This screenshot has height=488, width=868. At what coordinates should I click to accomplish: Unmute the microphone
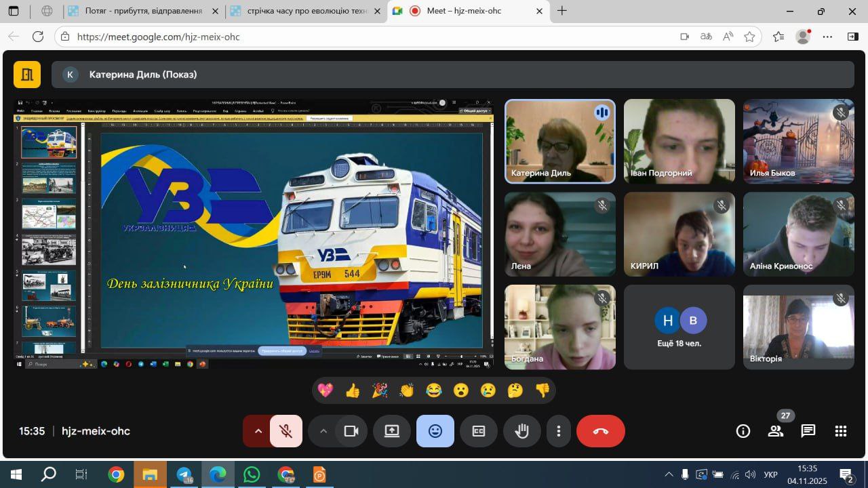click(286, 431)
